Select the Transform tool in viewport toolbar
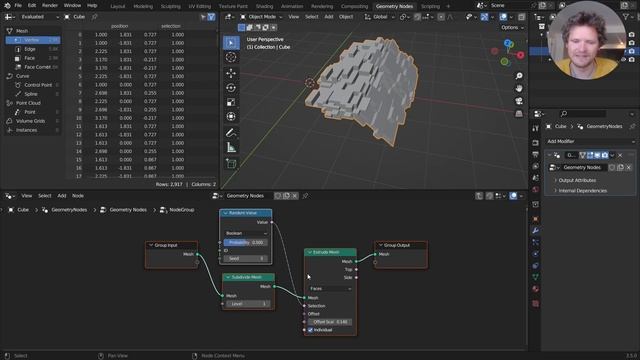640x360 pixels. coord(231,117)
